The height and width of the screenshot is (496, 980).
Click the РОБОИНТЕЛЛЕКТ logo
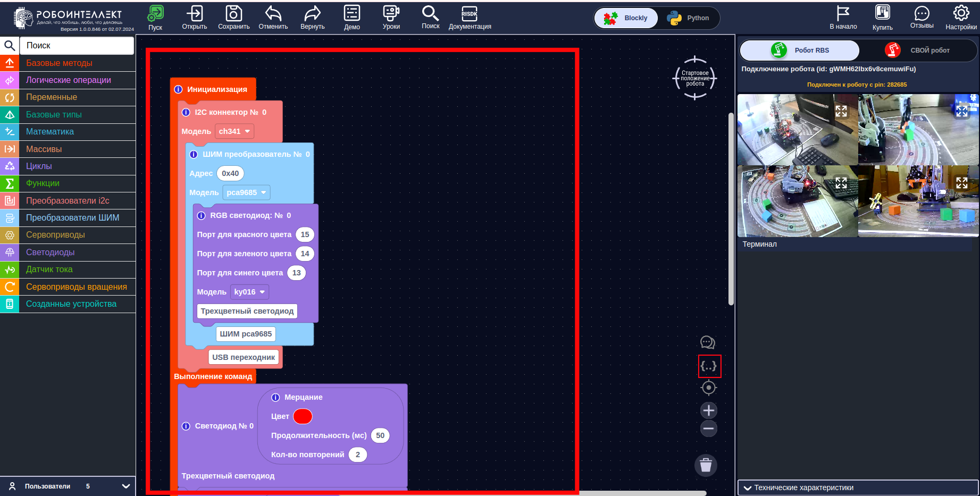tap(68, 18)
